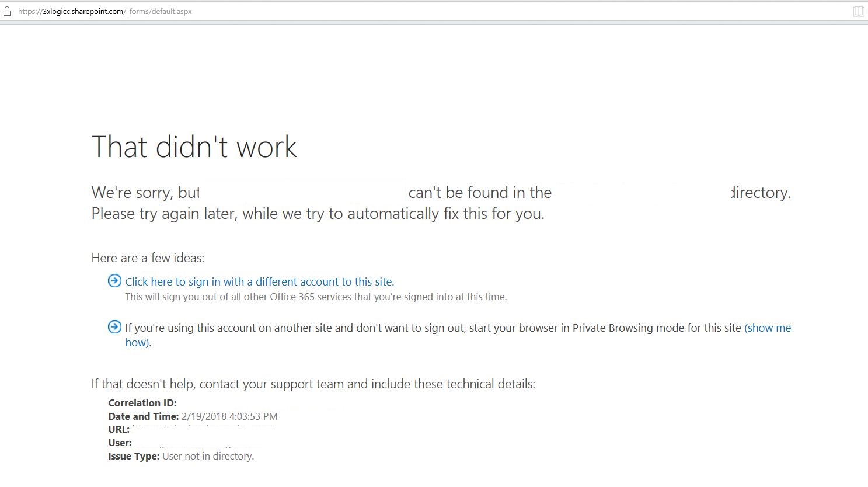Click the sharepoint URL address field
The width and height of the screenshot is (868, 487).
pyautogui.click(x=105, y=11)
